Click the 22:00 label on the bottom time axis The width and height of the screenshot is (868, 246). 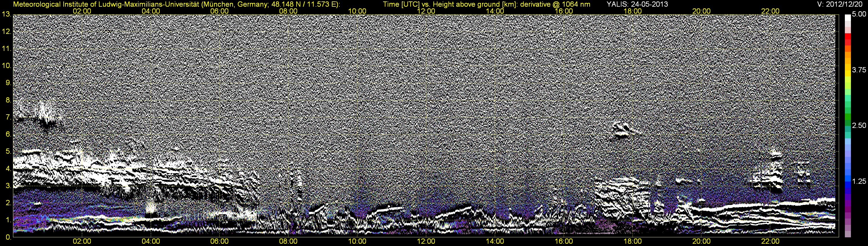tap(770, 241)
